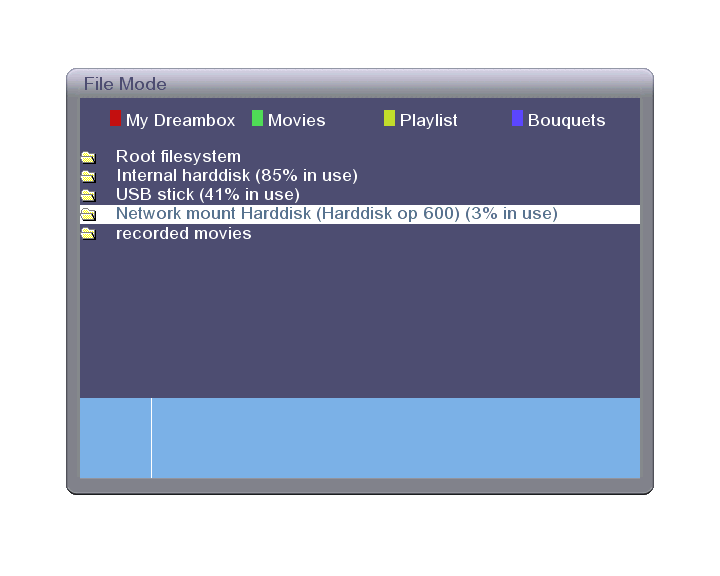The image size is (720, 576).
Task: Go to the Bouquets label
Action: click(x=567, y=120)
